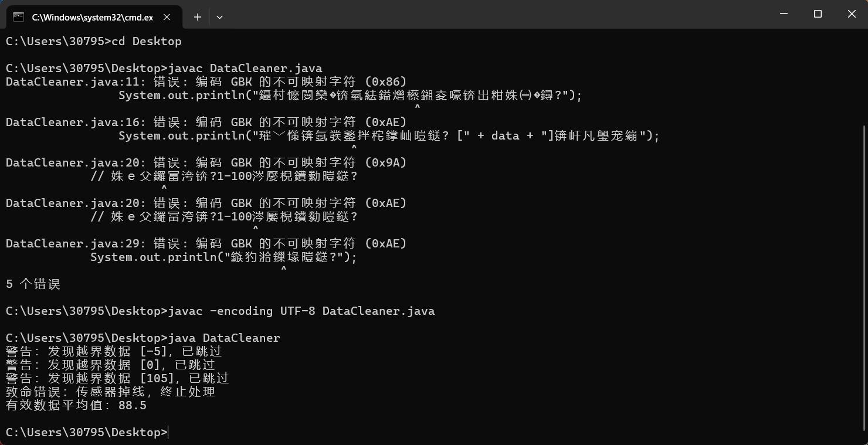This screenshot has width=868, height=445.
Task: Maximize the terminal window
Action: (818, 13)
